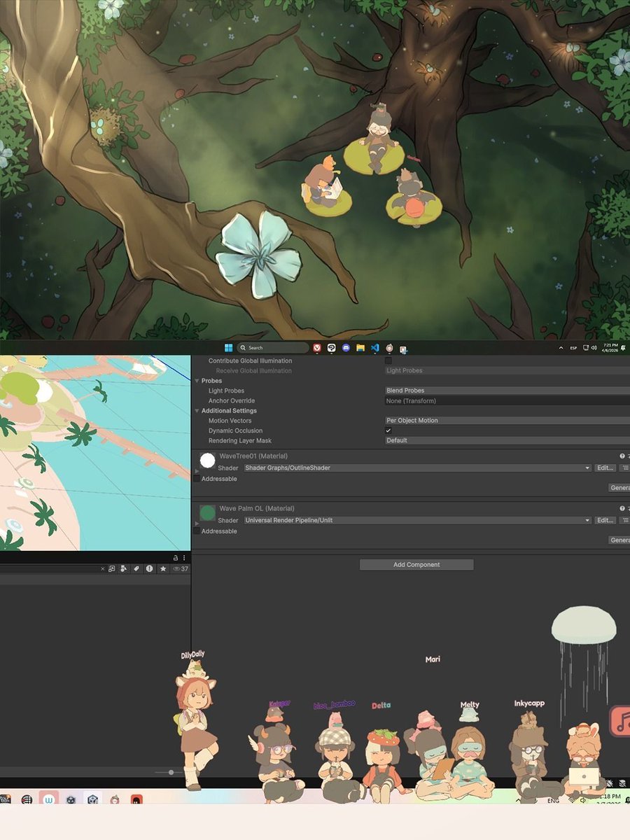Toggle Addressable checkbox under WaveTree01
Image resolution: width=630 pixels, height=840 pixels.
pos(197,479)
